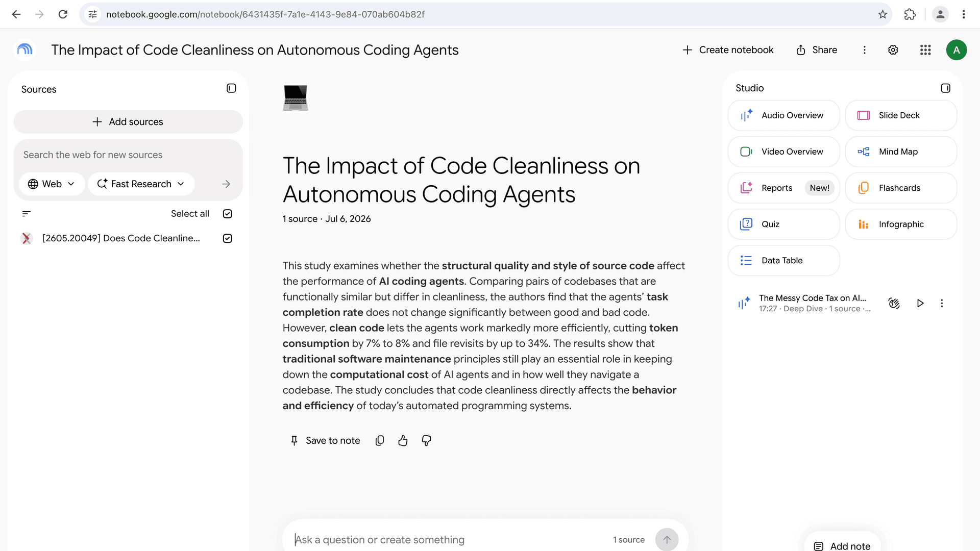The width and height of the screenshot is (980, 551).
Task: Generate a Video Overview
Action: coord(783,152)
